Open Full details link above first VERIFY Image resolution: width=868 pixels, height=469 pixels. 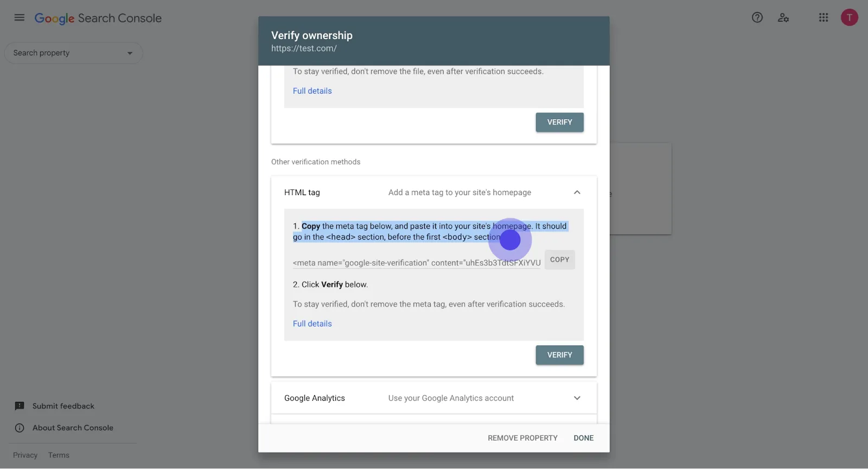tap(312, 91)
